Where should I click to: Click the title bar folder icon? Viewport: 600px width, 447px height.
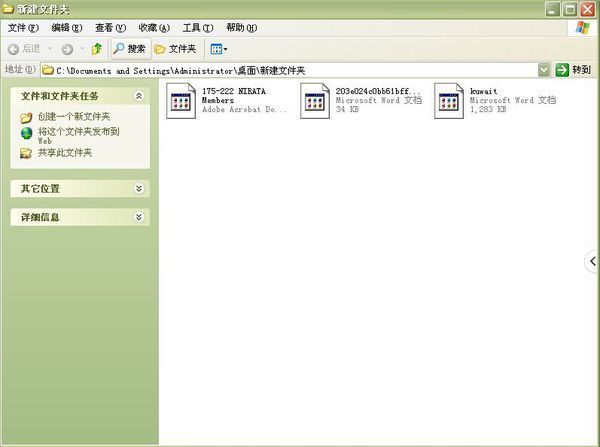pos(8,9)
